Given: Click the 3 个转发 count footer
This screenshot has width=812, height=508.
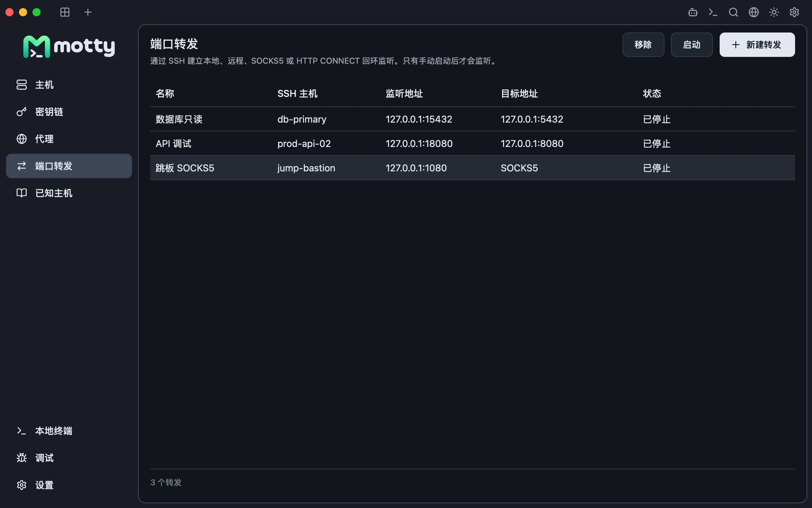Looking at the screenshot, I should (x=166, y=482).
